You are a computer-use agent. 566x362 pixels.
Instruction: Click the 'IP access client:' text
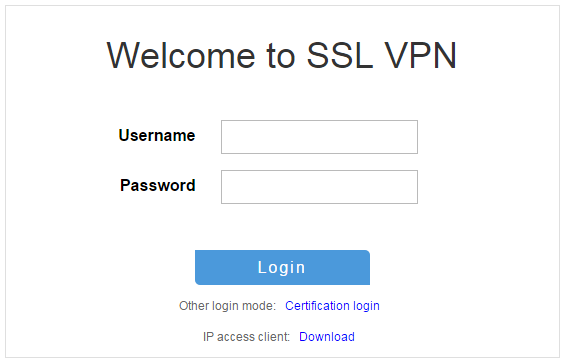(x=246, y=337)
